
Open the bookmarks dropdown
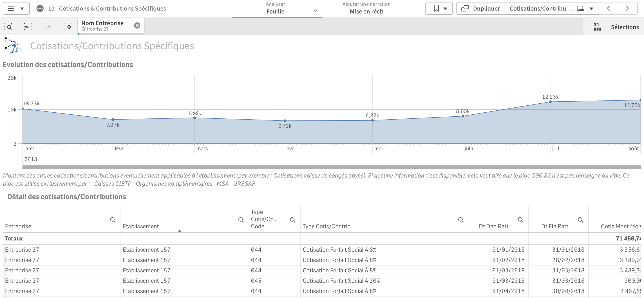pos(439,9)
